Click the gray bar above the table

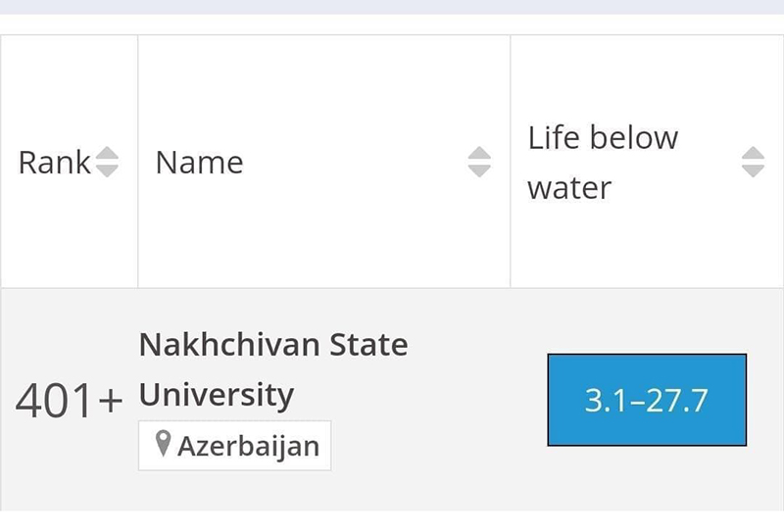392,7
